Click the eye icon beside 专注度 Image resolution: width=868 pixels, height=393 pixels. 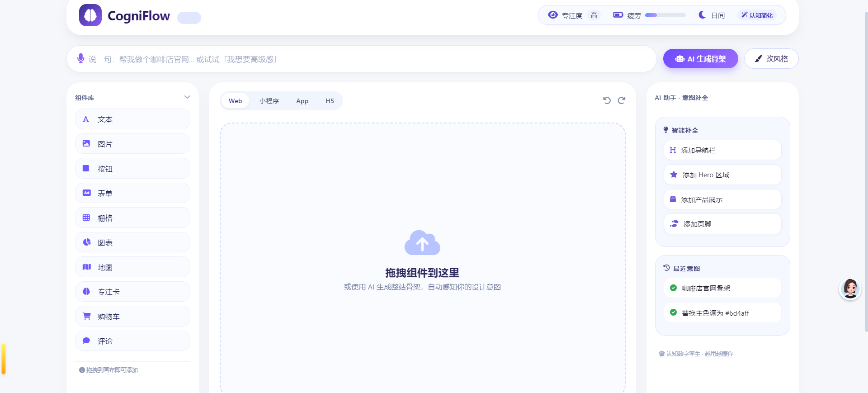tap(552, 15)
